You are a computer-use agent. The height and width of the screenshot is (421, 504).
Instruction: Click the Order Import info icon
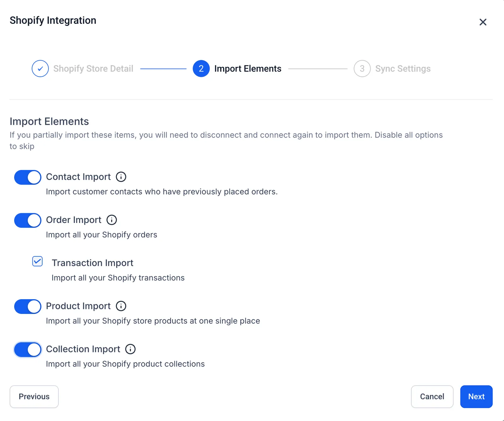point(112,220)
